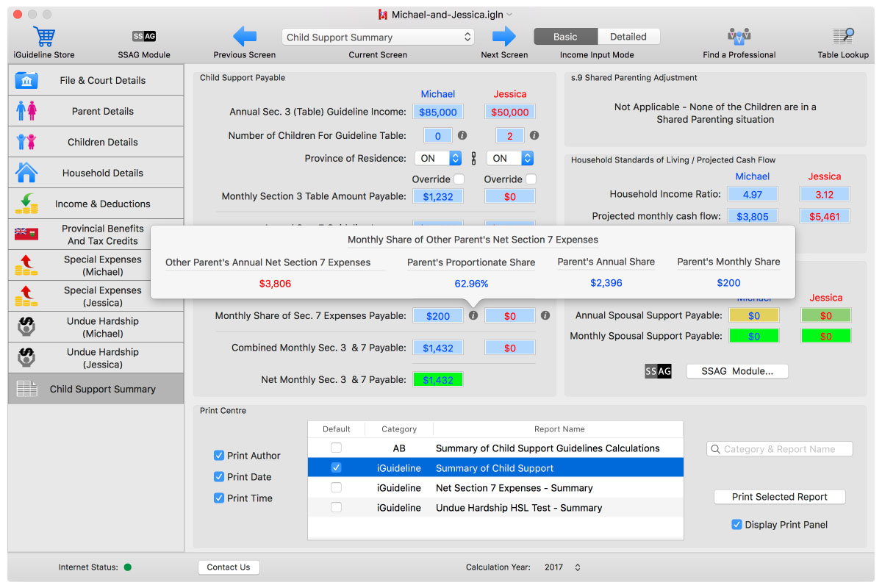Open the file title dropdown chevron
The width and height of the screenshot is (882, 588).
pos(510,15)
